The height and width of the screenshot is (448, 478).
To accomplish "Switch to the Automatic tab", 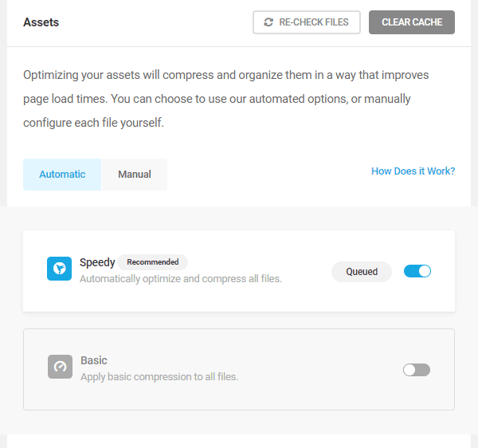I will [62, 175].
